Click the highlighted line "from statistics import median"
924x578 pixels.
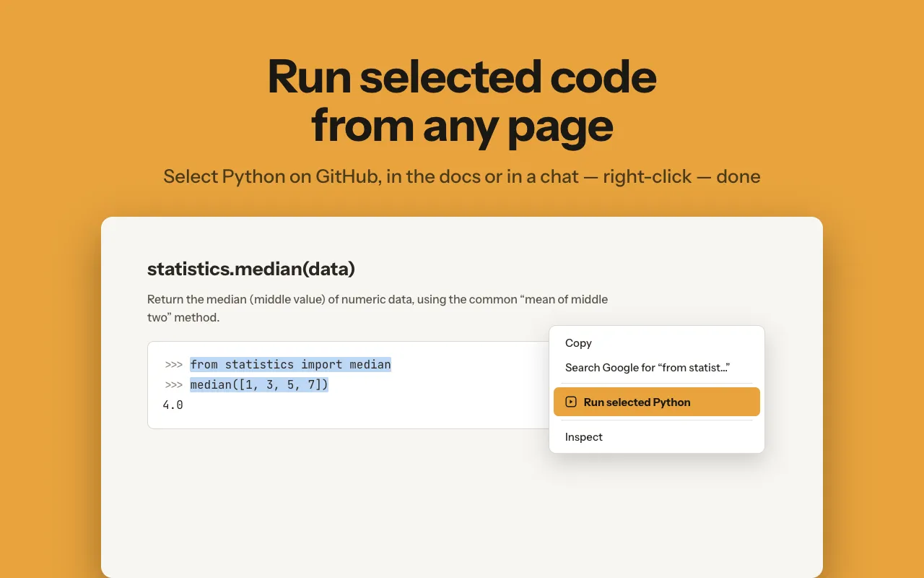coord(290,364)
